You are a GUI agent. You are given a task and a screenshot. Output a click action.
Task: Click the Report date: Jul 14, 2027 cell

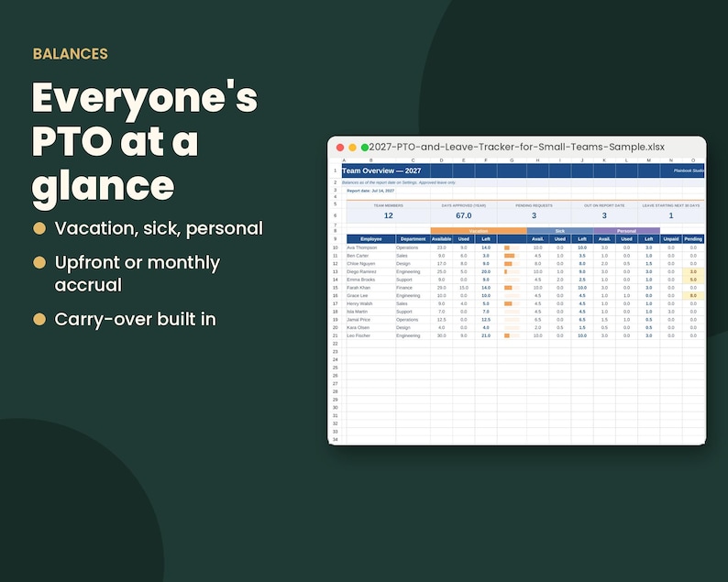click(x=370, y=191)
